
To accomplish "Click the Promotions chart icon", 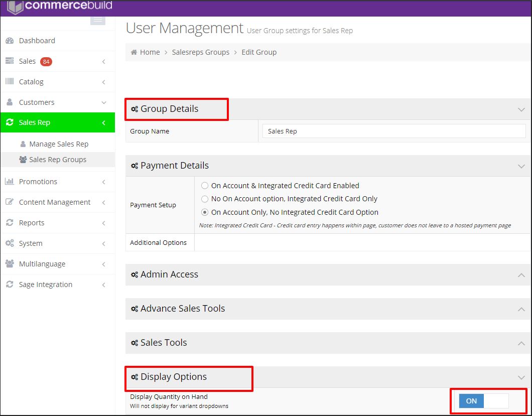I will 10,182.
